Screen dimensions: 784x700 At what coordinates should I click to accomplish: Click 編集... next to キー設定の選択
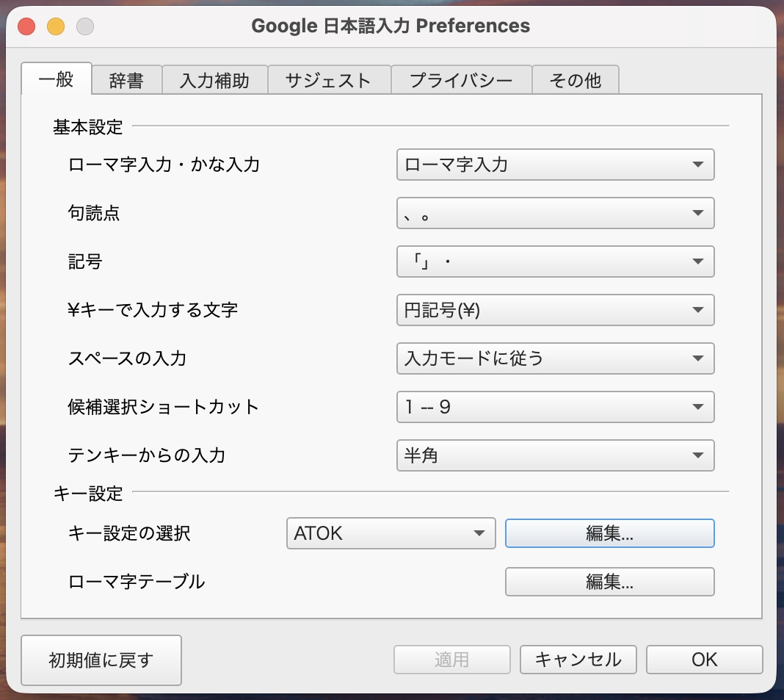(x=609, y=533)
